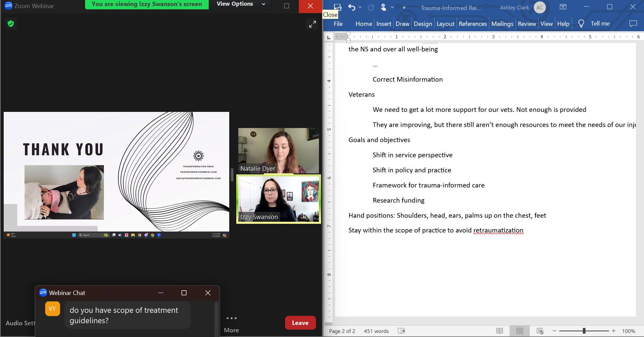The image size is (644, 337).
Task: Open the Comments icon in Word ribbon
Action: tap(633, 24)
